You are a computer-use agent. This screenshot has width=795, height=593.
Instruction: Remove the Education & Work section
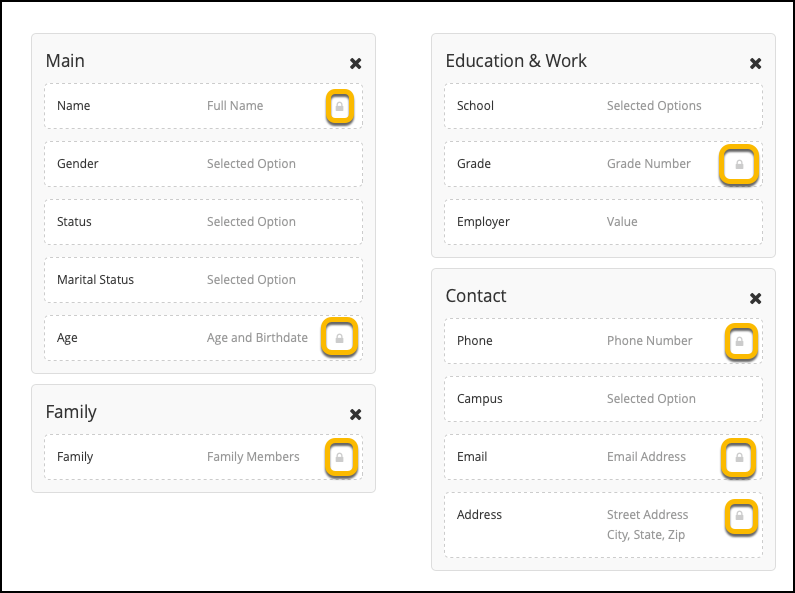[756, 63]
